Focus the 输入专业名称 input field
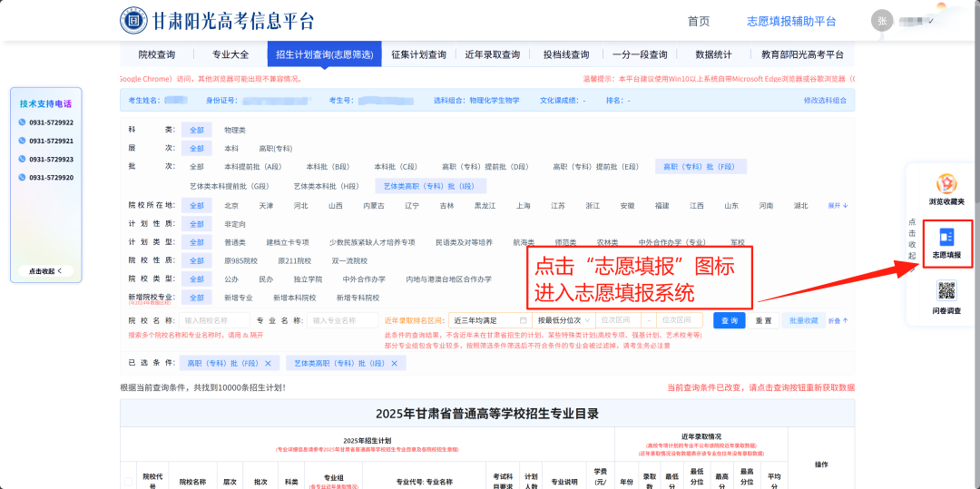 pyautogui.click(x=342, y=320)
